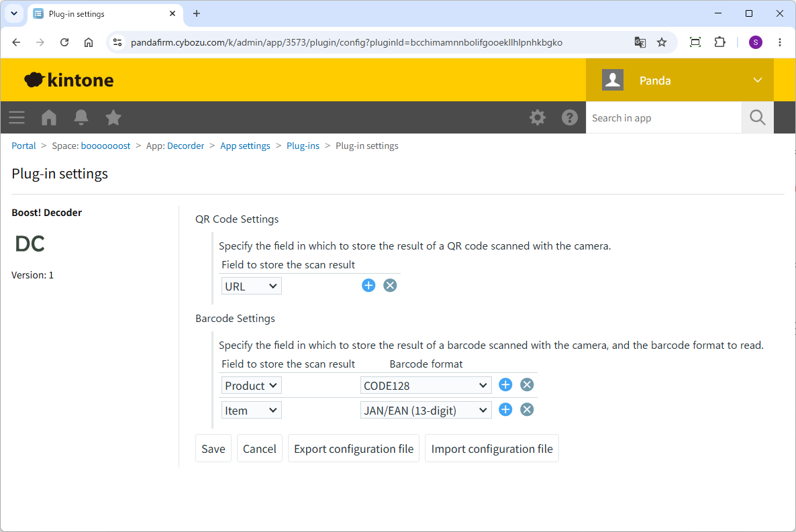Screen dimensions: 796x532
Task: Open the Decorder app link
Action: [186, 146]
